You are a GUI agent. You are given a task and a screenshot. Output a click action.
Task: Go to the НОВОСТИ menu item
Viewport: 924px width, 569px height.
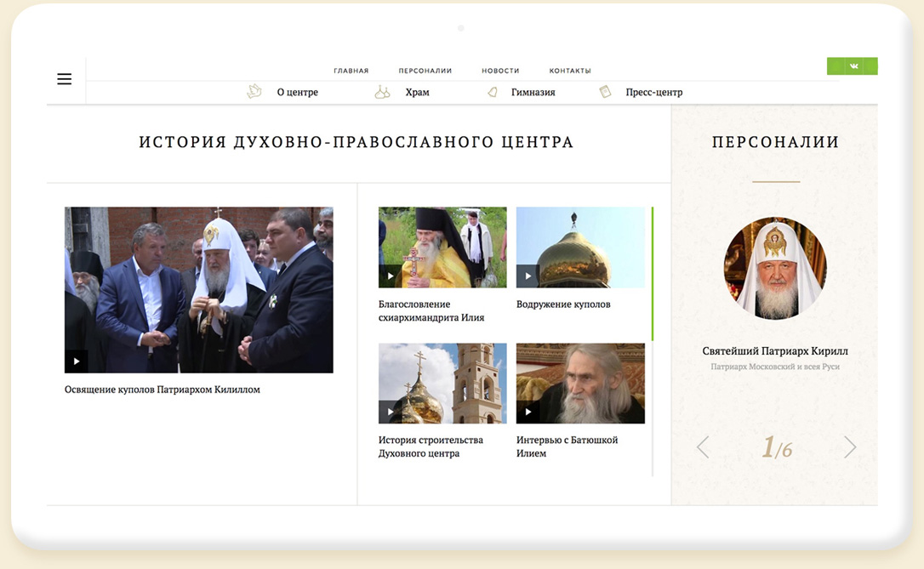(500, 71)
